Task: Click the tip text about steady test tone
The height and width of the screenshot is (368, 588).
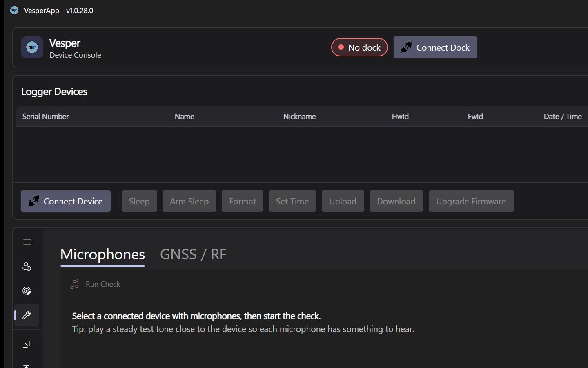Action: click(x=243, y=329)
